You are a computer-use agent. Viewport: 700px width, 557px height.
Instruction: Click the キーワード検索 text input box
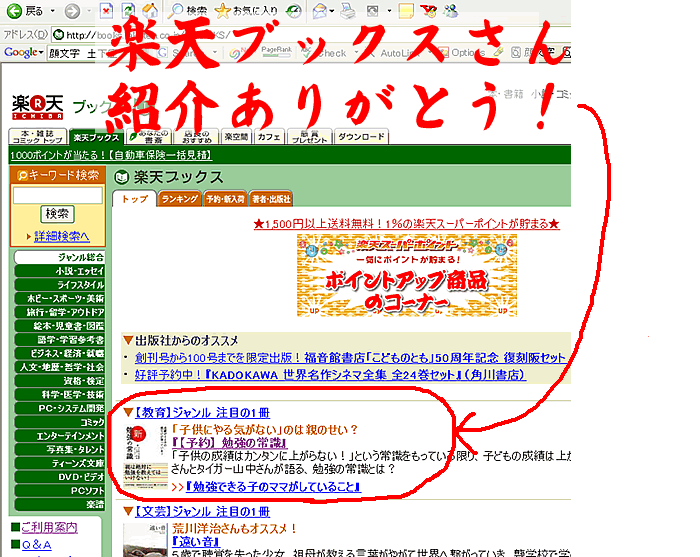pyautogui.click(x=58, y=195)
